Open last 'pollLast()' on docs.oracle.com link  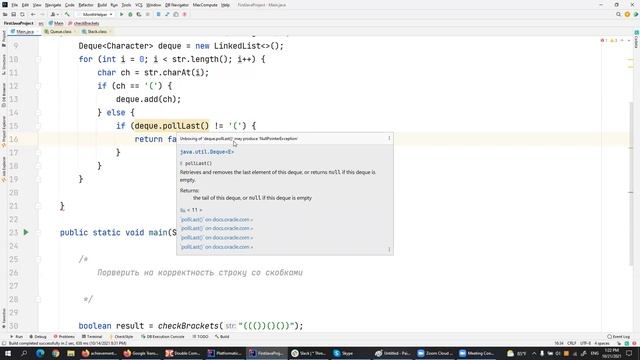[216, 247]
